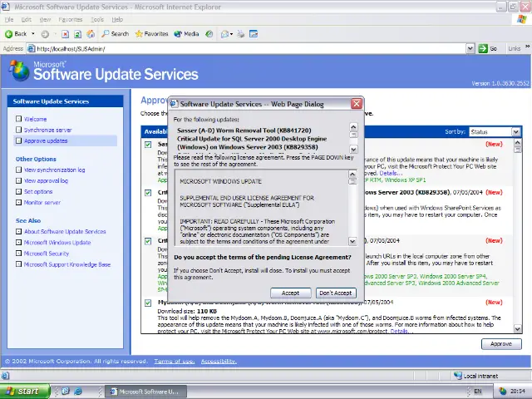The width and height of the screenshot is (532, 399).
Task: Go to Home page icon
Action: pyautogui.click(x=91, y=34)
